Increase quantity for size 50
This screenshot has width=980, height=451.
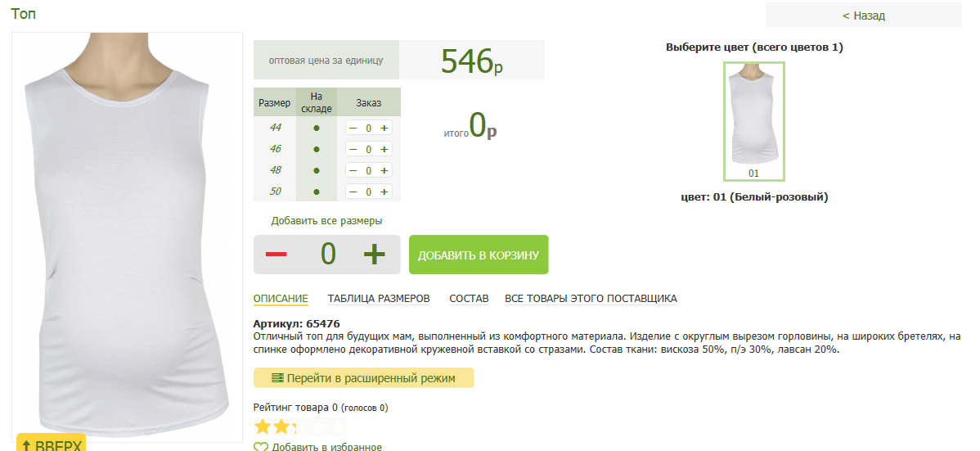tap(384, 192)
